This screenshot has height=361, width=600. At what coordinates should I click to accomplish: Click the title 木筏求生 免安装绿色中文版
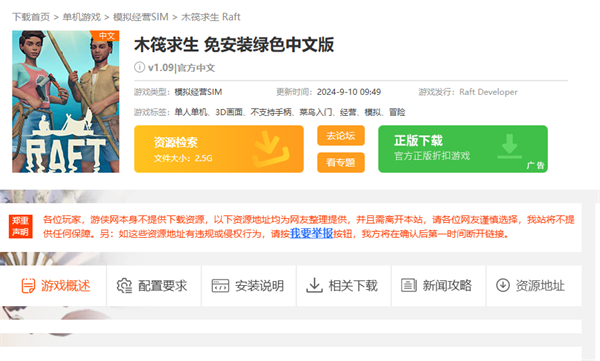(234, 45)
